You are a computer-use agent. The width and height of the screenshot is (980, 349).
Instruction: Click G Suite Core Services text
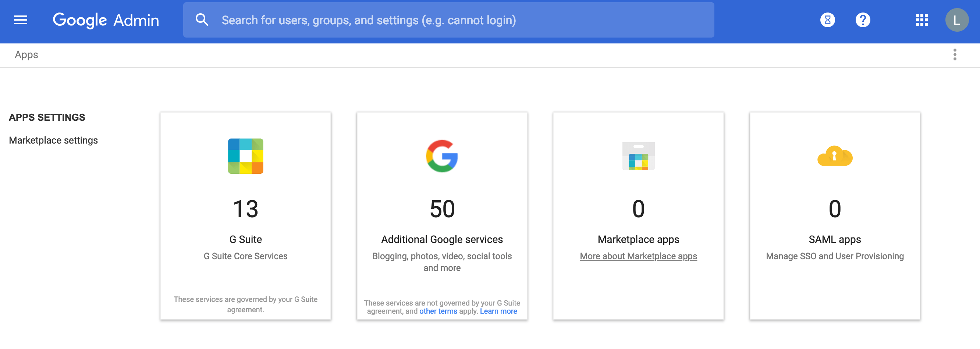coord(245,256)
